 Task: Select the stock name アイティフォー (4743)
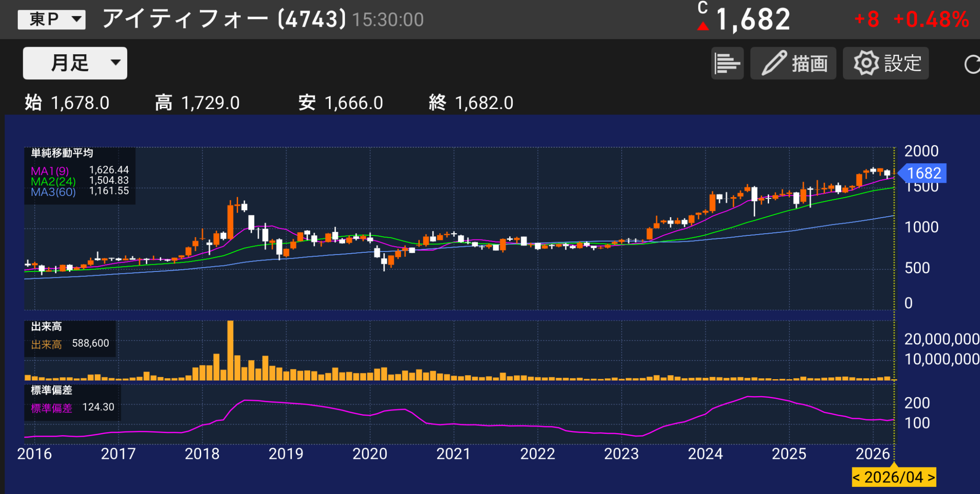coord(222,19)
